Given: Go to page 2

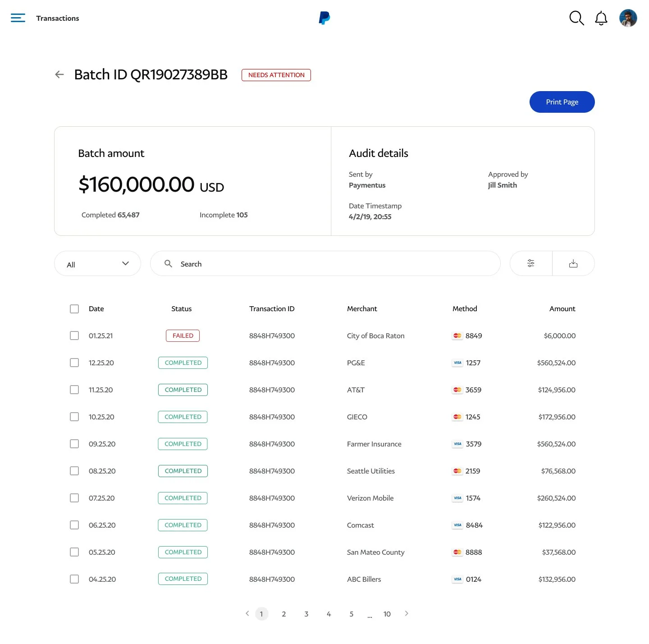Looking at the screenshot, I should [x=284, y=614].
